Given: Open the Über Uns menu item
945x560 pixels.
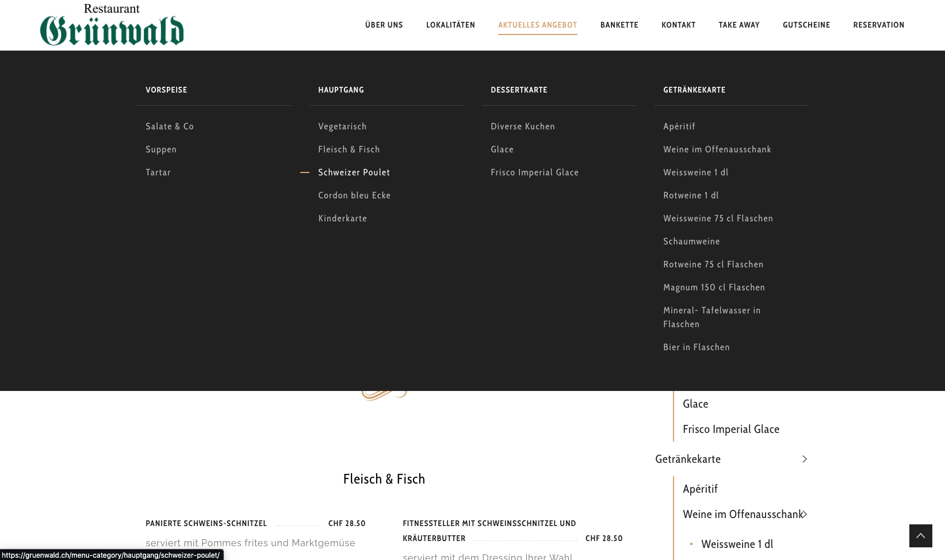Looking at the screenshot, I should click(384, 25).
